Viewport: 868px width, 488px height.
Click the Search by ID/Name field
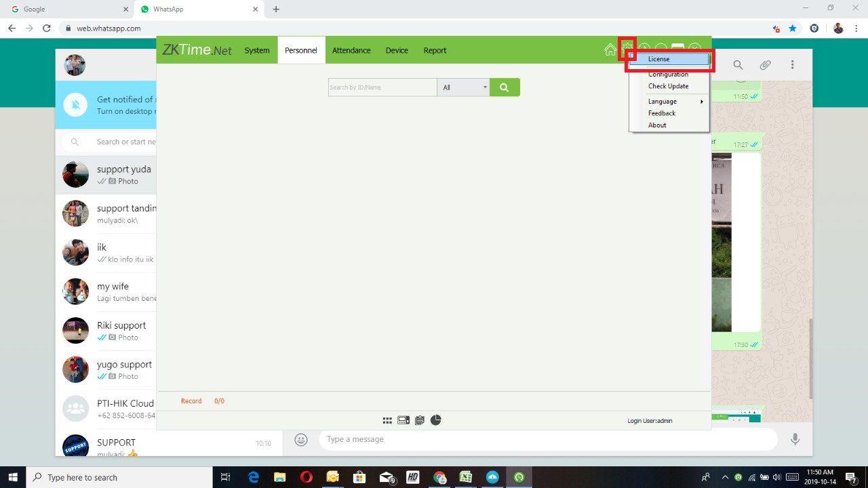click(x=382, y=87)
